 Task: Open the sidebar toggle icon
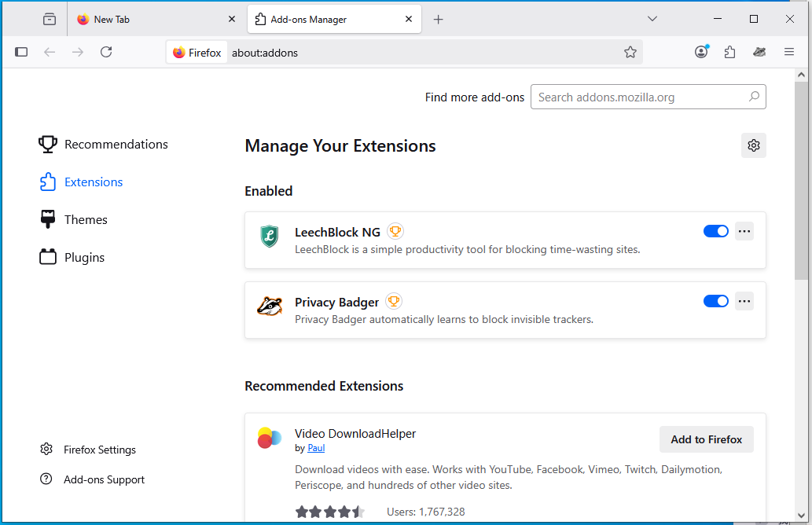pyautogui.click(x=21, y=52)
